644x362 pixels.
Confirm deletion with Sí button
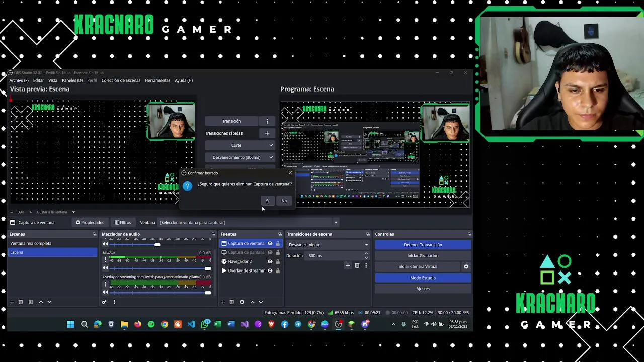pos(268,201)
